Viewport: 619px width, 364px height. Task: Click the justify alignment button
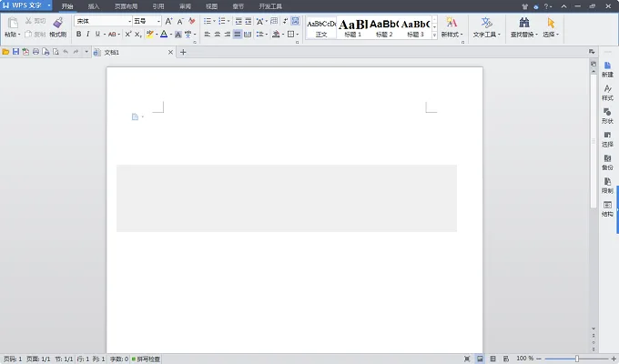238,35
